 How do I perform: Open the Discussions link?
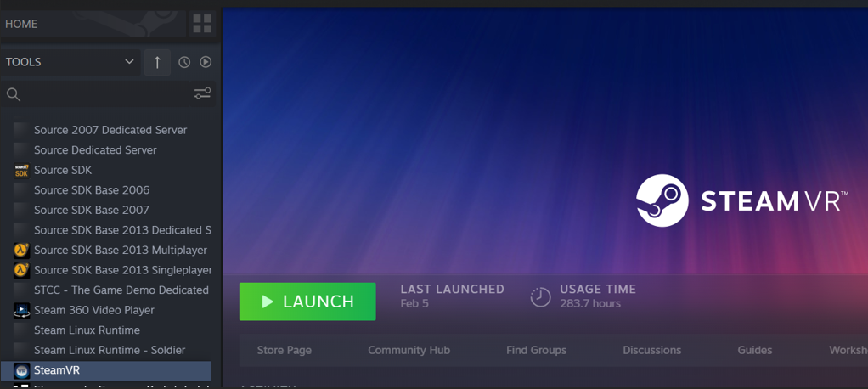651,350
